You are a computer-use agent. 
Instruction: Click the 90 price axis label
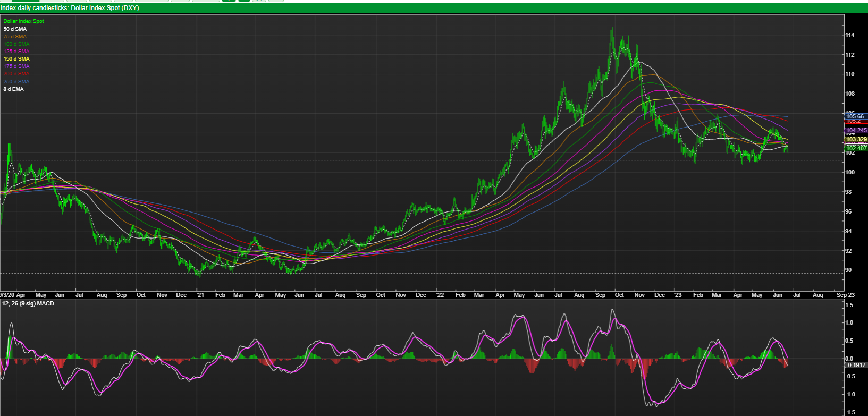click(849, 270)
